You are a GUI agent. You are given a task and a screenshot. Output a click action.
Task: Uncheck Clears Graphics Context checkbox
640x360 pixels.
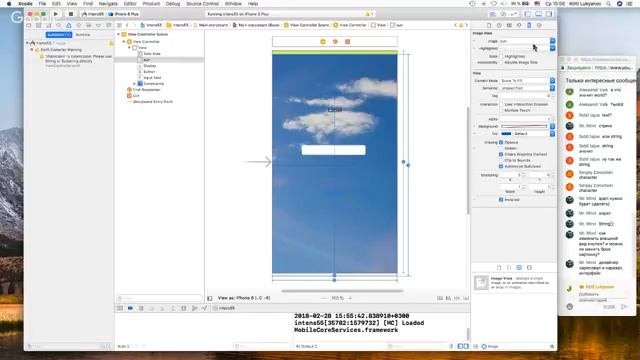tap(501, 154)
